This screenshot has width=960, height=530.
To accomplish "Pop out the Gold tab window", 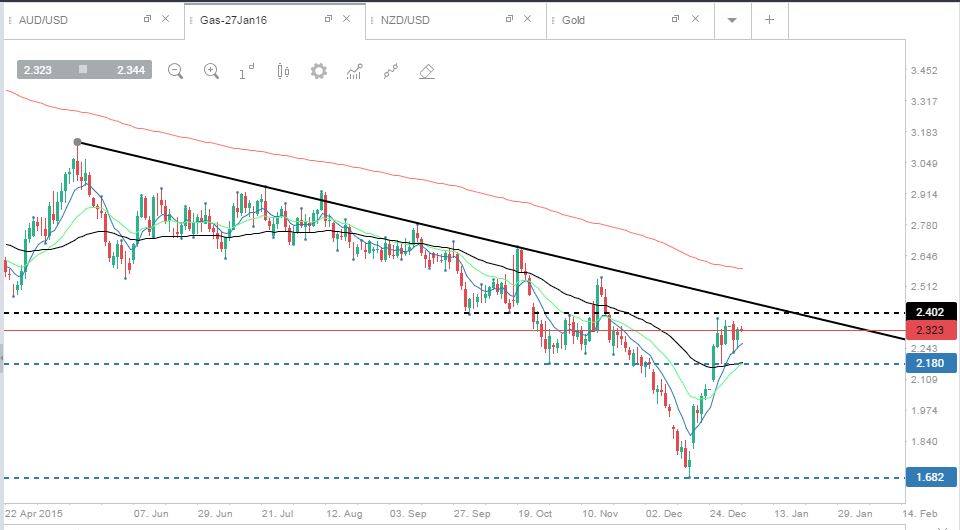I will pos(675,19).
